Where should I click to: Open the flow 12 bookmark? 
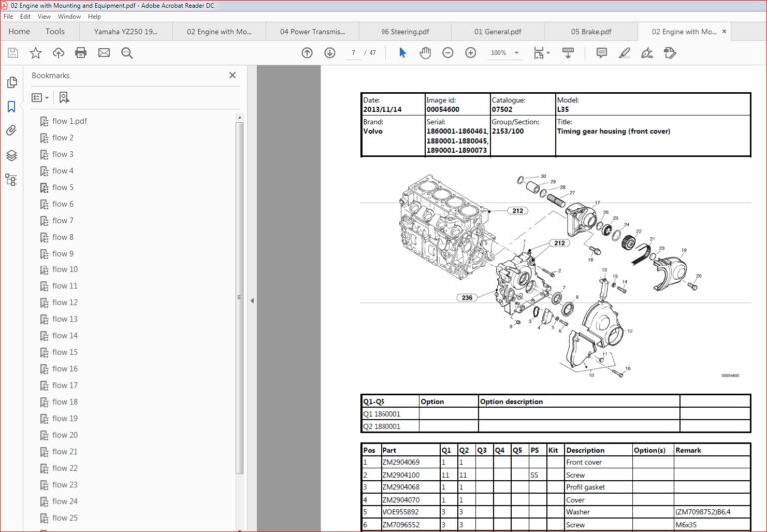point(65,302)
